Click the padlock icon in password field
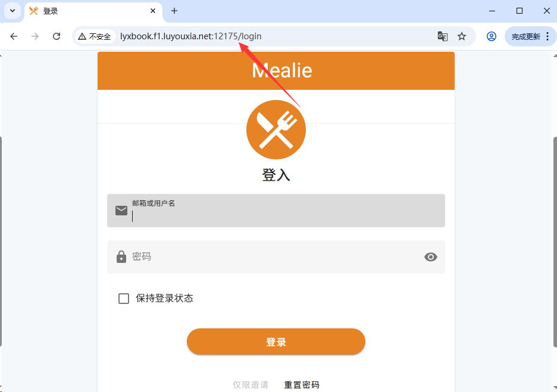This screenshot has height=392, width=557. click(121, 257)
